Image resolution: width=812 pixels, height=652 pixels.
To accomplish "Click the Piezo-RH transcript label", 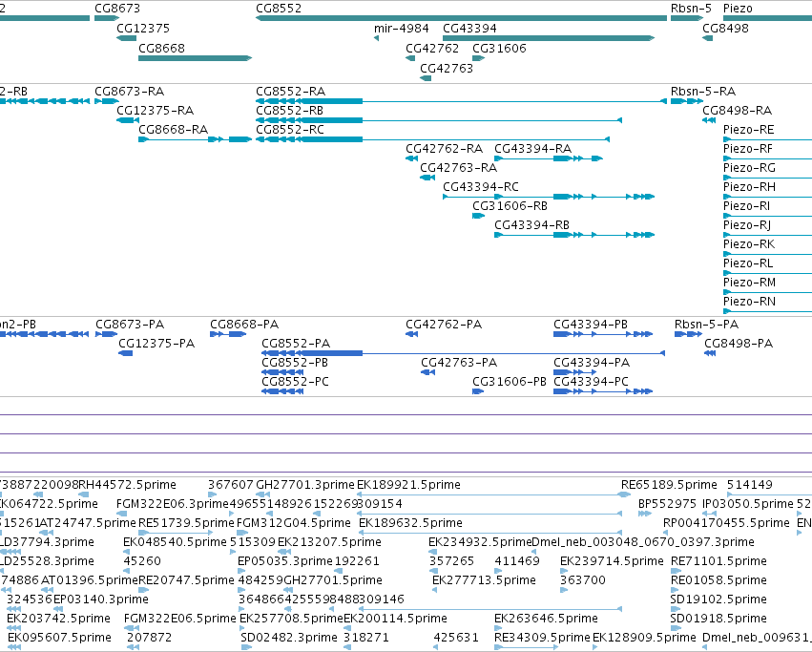I will click(x=749, y=187).
